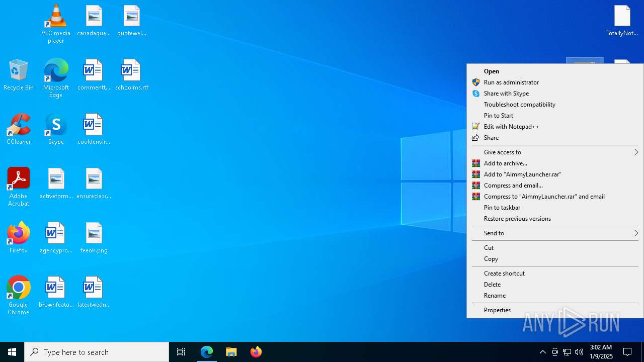Select the Google Chrome desktop shortcut
The height and width of the screenshot is (362, 644).
click(18, 295)
